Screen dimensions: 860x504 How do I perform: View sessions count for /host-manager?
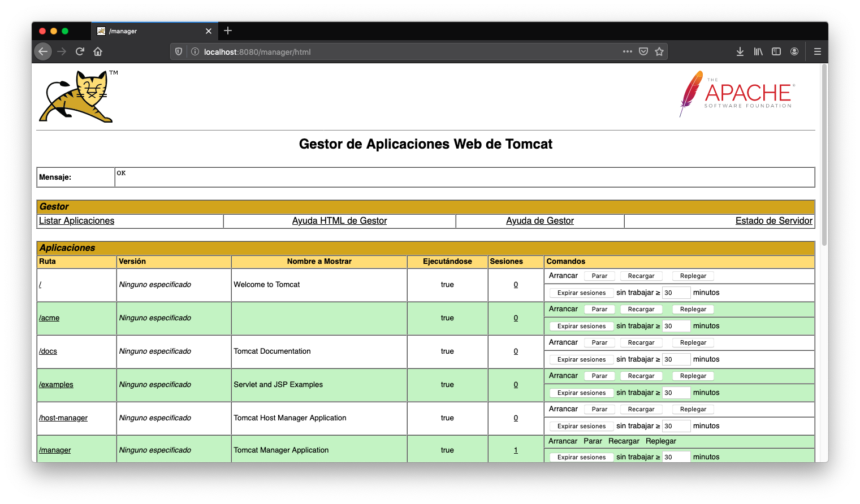click(x=516, y=418)
